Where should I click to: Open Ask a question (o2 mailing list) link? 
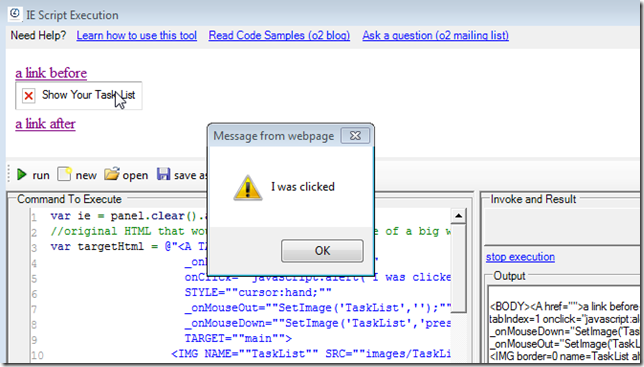[x=435, y=35]
